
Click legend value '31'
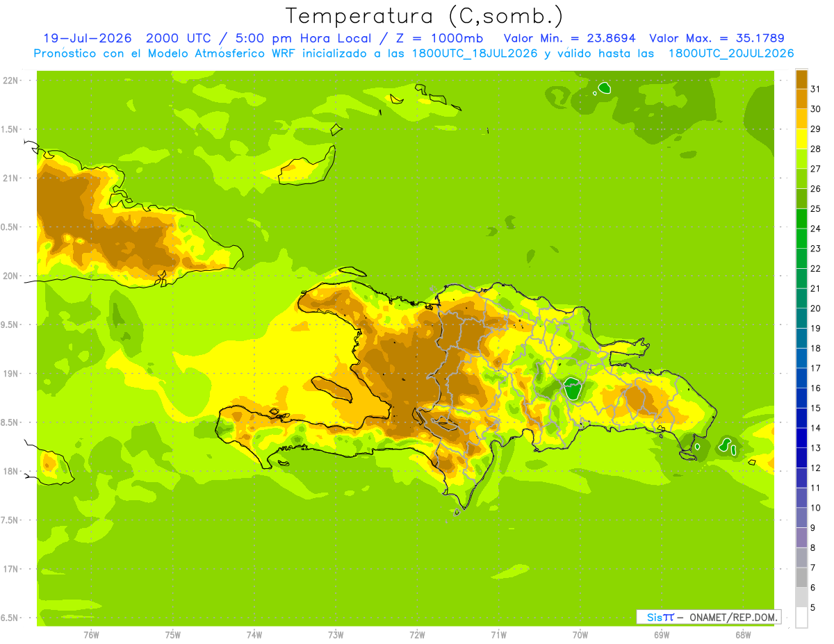click(816, 89)
